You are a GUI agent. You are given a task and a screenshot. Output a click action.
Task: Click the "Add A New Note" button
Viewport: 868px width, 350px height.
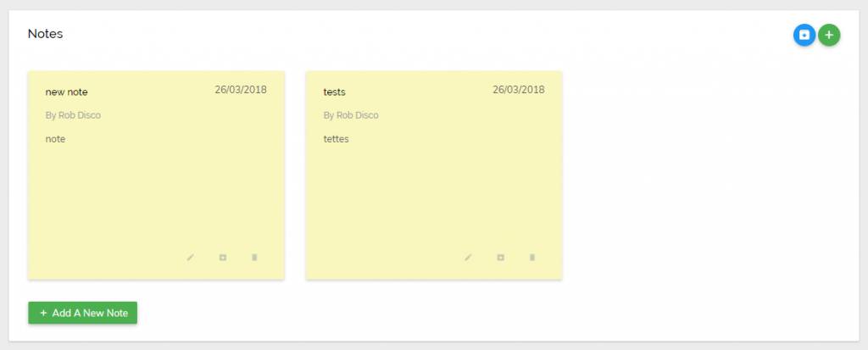82,313
